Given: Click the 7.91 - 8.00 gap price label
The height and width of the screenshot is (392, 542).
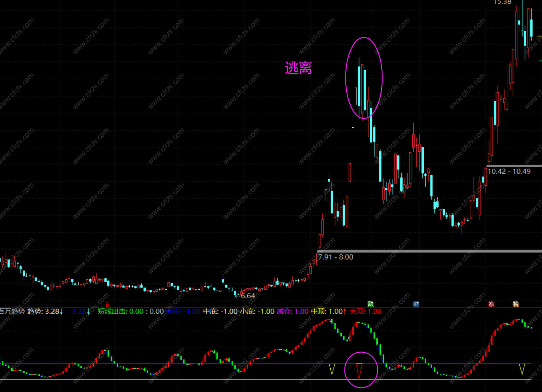Looking at the screenshot, I should 336,257.
